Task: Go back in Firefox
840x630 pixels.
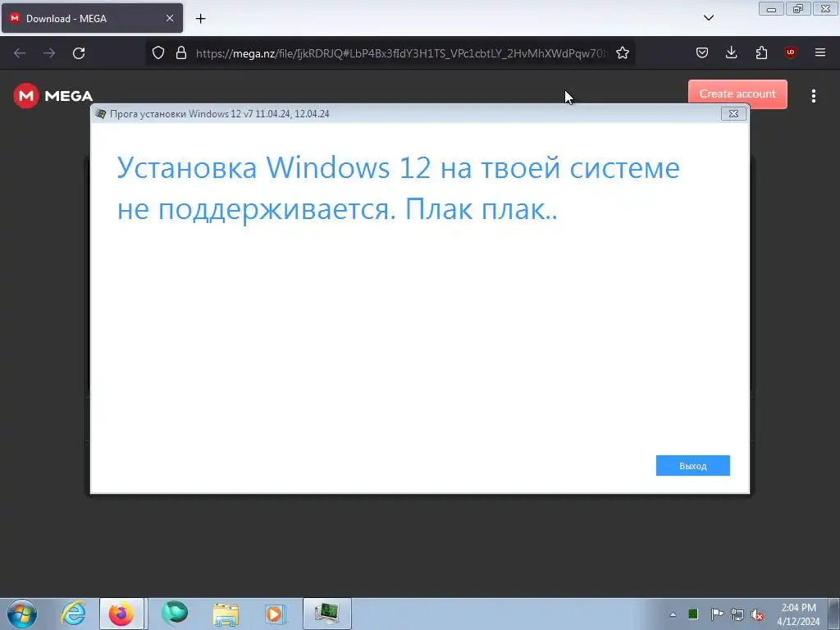Action: [20, 53]
